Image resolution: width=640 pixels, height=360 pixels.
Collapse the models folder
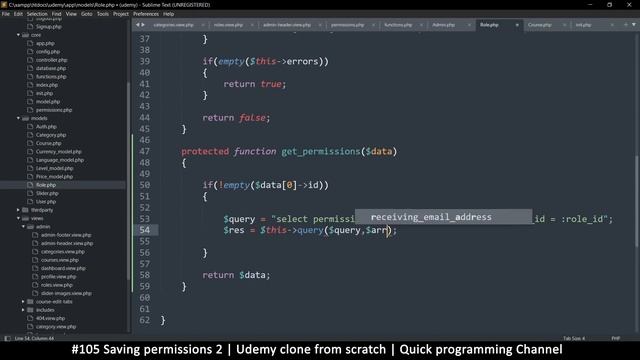(18, 118)
